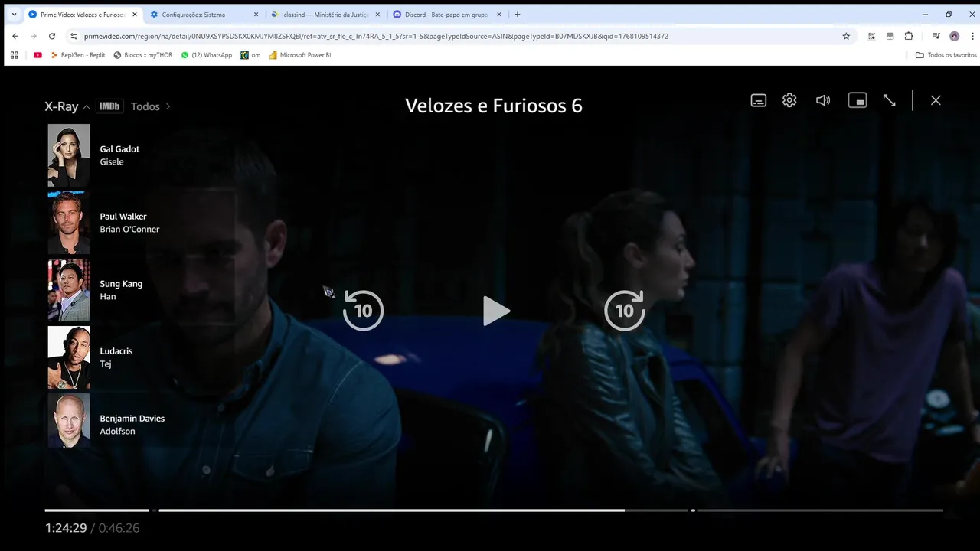
Task: Click the IMDb logo in X-Ray
Action: click(x=109, y=106)
